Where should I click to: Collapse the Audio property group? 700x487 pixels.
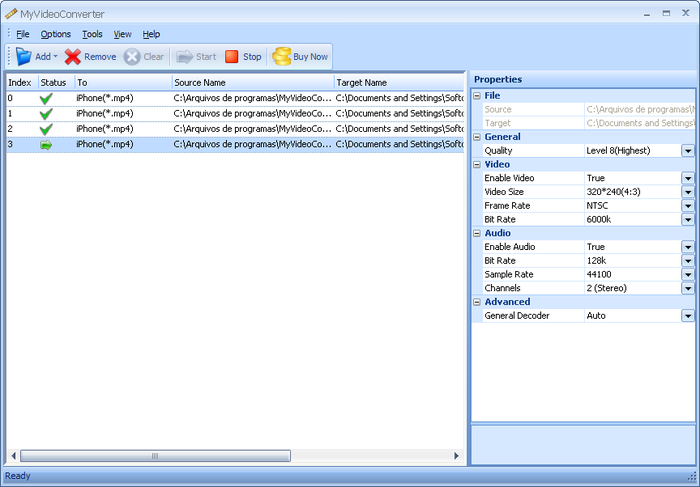pos(477,233)
